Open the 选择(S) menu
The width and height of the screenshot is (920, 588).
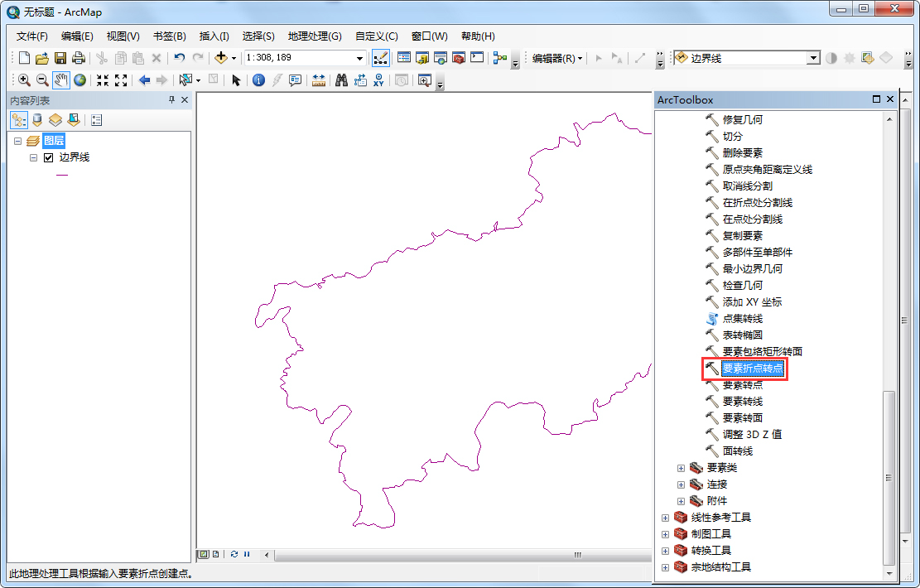[x=260, y=36]
